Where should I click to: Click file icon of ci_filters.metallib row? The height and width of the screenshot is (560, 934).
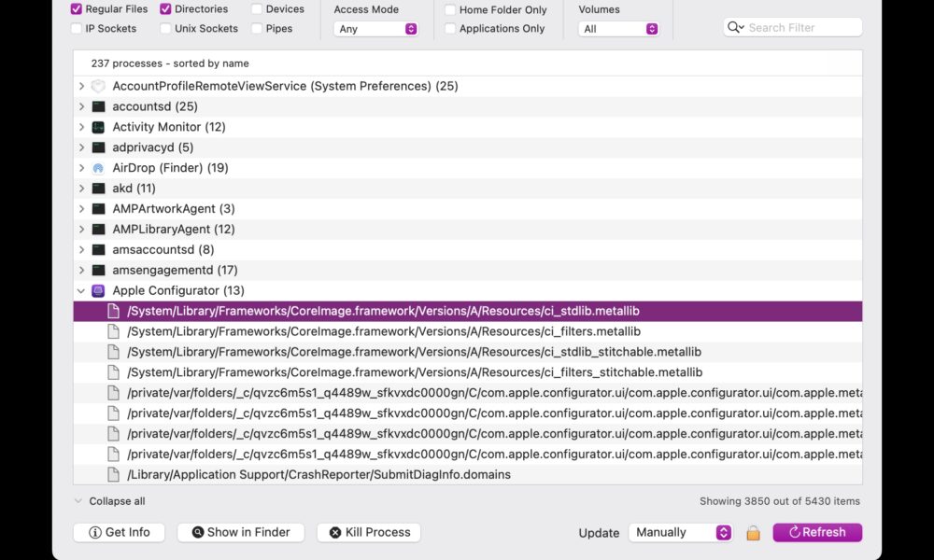coord(113,331)
